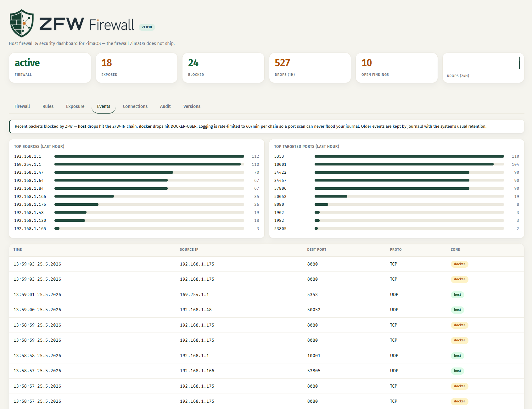
Task: Click 192.168.1.48 in top sources list
Action: (137, 212)
